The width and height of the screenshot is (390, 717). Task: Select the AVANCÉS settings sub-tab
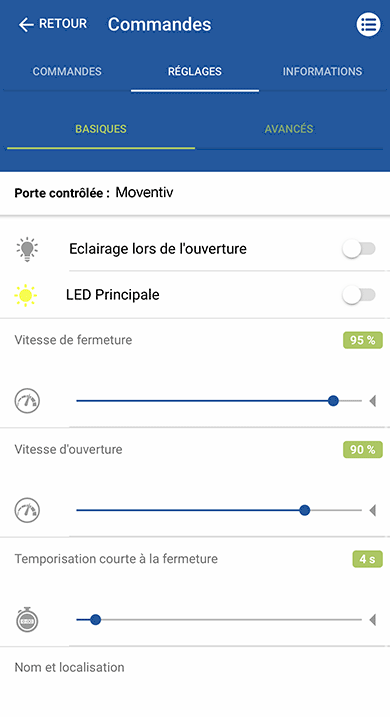[x=289, y=129]
